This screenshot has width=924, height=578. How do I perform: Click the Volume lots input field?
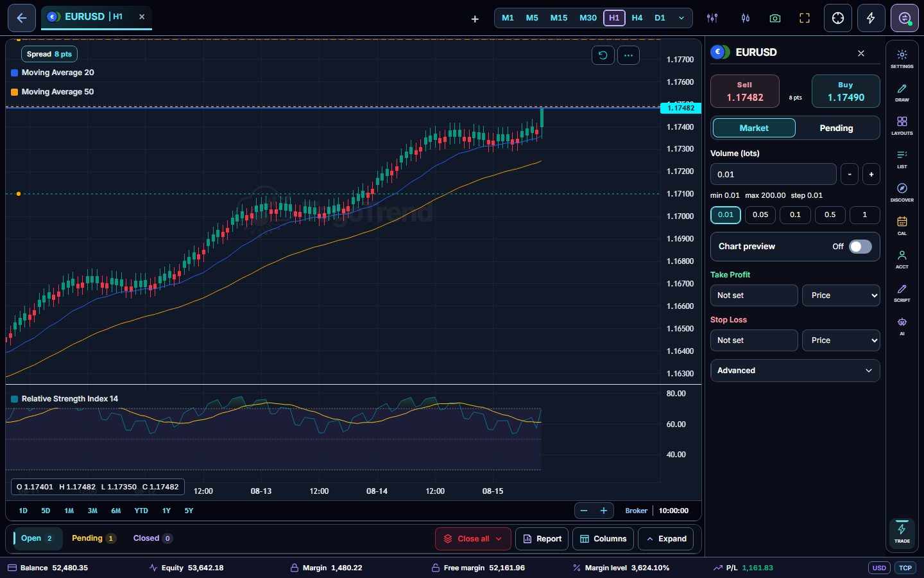(x=773, y=174)
